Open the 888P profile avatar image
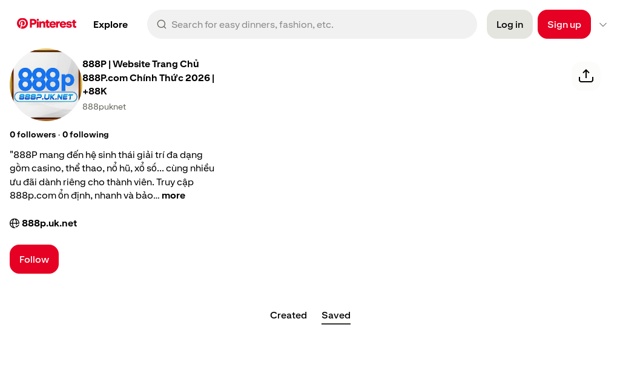Viewport: 620px width, 370px height. click(x=45, y=85)
